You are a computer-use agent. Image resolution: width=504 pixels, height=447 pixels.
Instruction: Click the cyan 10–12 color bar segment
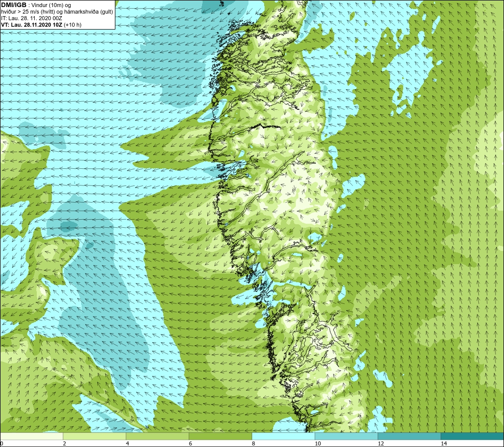[x=347, y=436]
